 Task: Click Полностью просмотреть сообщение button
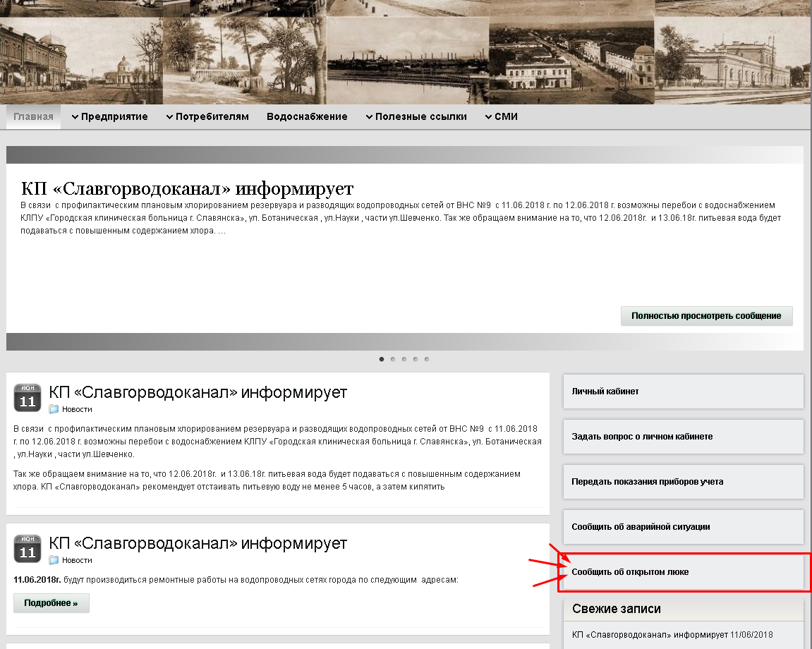point(706,316)
